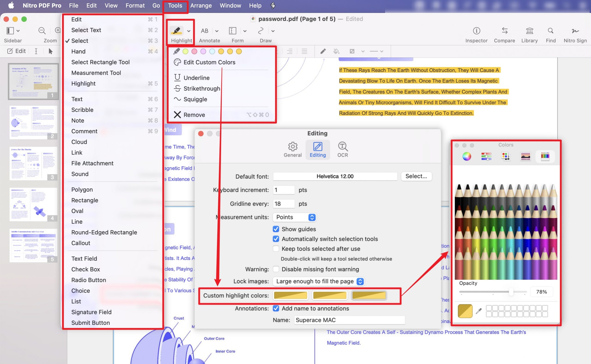Open the Apple menu
Viewport: 591px width, 364px height.
(11, 5)
